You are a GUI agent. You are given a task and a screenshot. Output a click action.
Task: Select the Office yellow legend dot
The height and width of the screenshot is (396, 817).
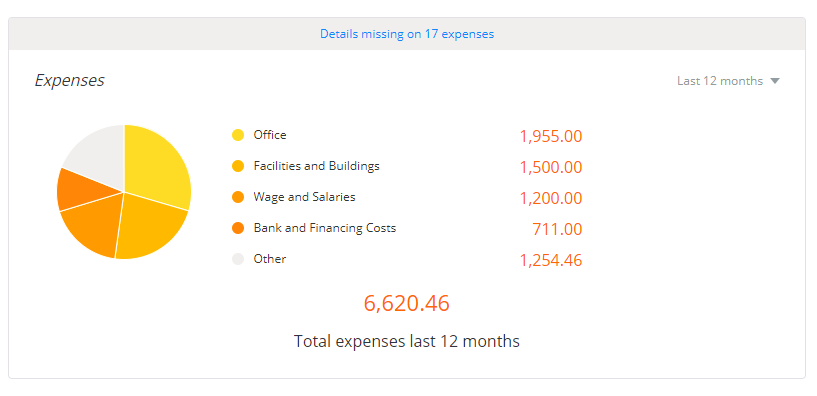pos(238,135)
